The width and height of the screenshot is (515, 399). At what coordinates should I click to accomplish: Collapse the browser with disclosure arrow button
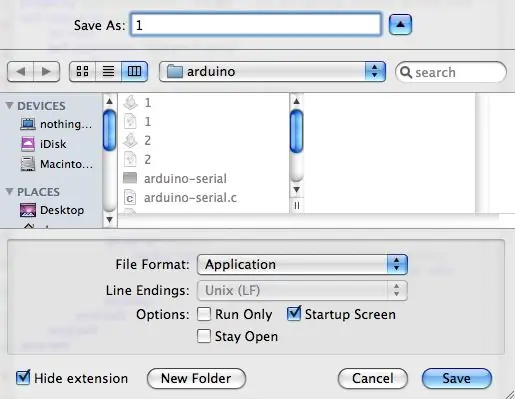click(x=400, y=24)
